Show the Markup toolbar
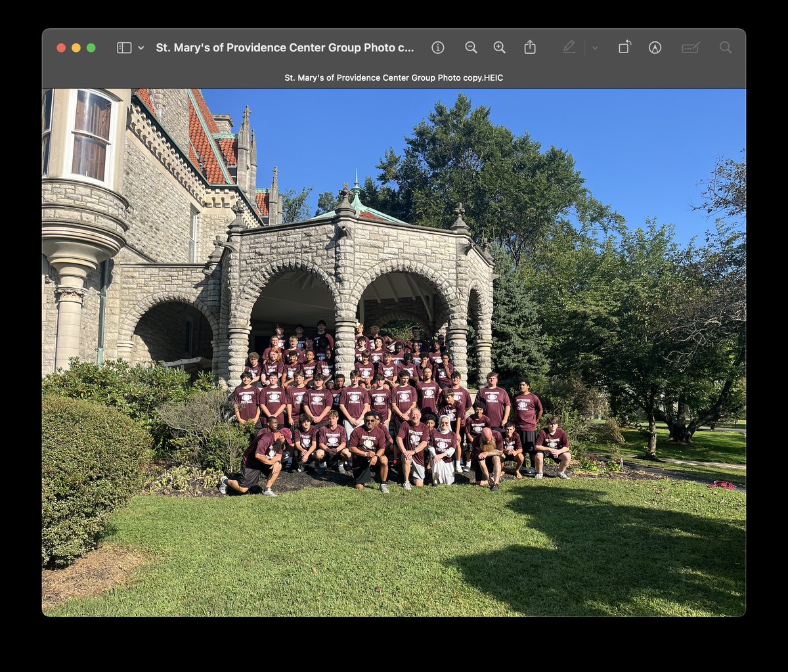Viewport: 788px width, 672px height. (x=655, y=47)
